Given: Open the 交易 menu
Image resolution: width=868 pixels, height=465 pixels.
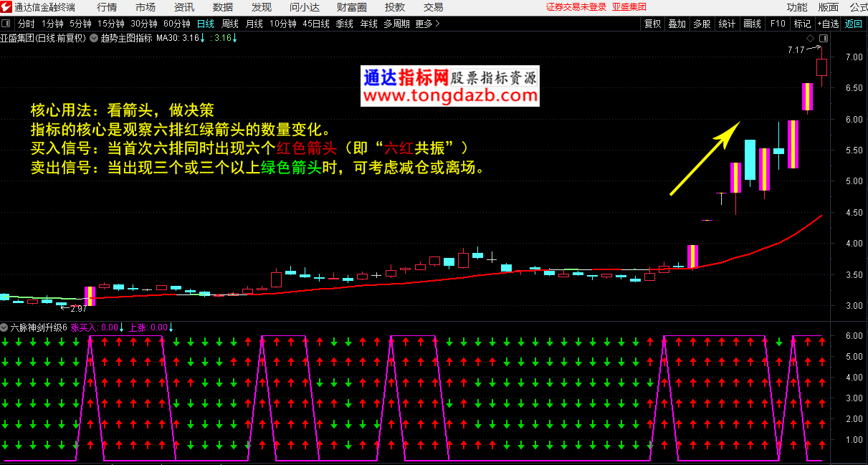Looking at the screenshot, I should pos(433,7).
